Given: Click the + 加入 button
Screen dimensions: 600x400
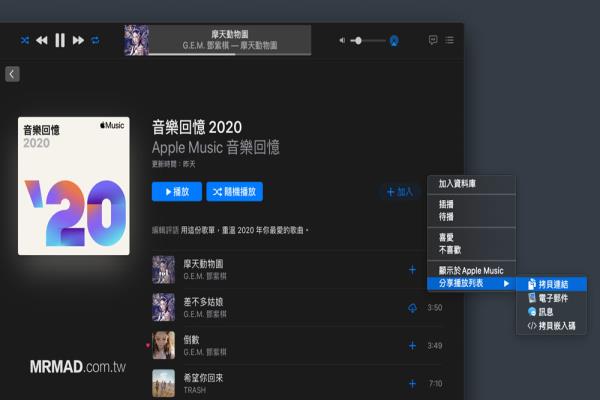Looking at the screenshot, I should [399, 192].
